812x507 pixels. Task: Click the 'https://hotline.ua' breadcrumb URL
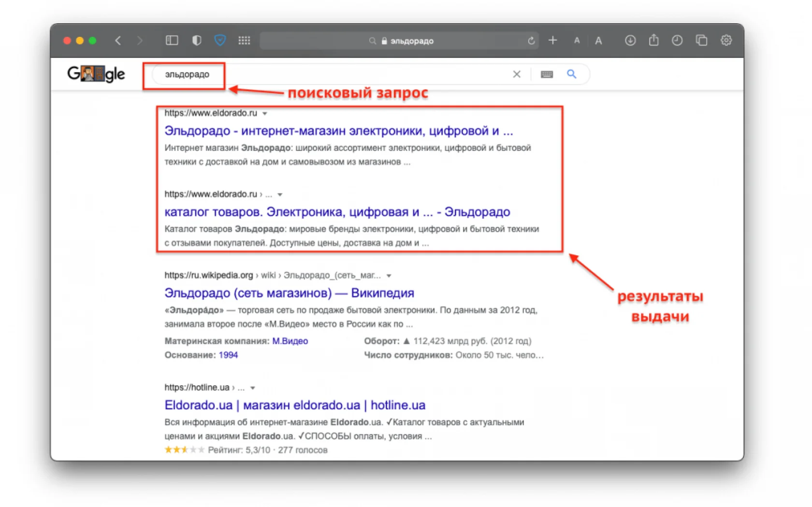pyautogui.click(x=197, y=388)
